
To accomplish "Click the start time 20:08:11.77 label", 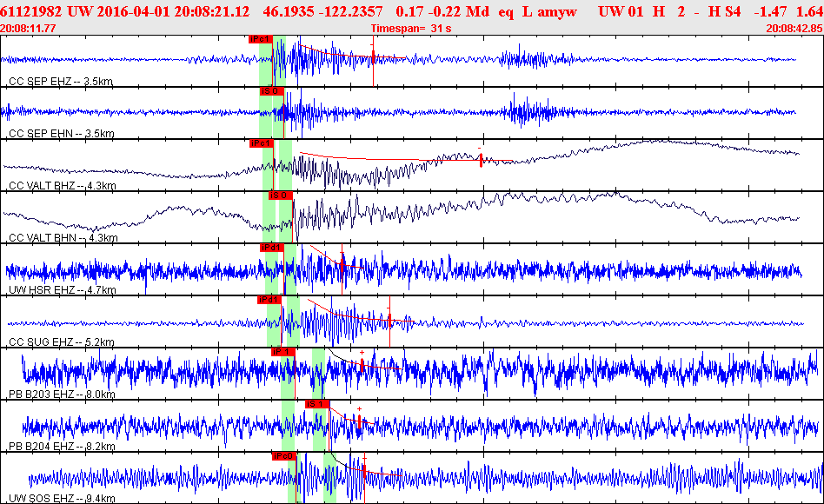I will (28, 29).
